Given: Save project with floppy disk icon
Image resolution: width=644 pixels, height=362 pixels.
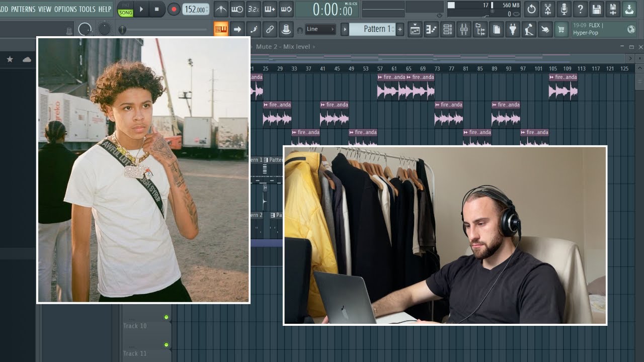Looking at the screenshot, I should pyautogui.click(x=596, y=9).
